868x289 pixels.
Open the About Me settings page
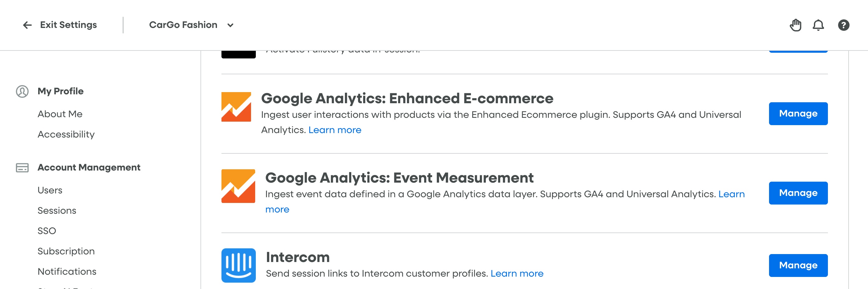[60, 114]
